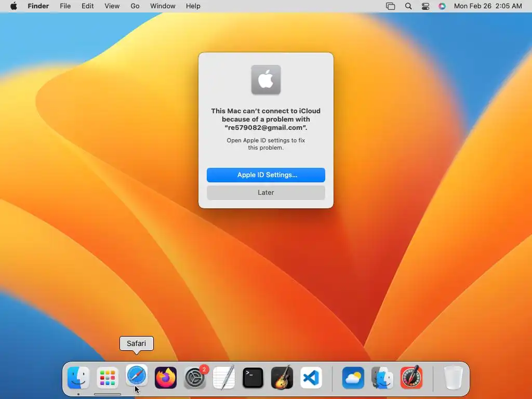Click the iCloud connection error heading text
The image size is (532, 399).
coord(266,119)
